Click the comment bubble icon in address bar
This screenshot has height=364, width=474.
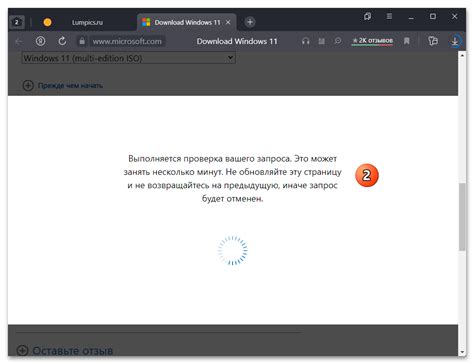pos(338,41)
